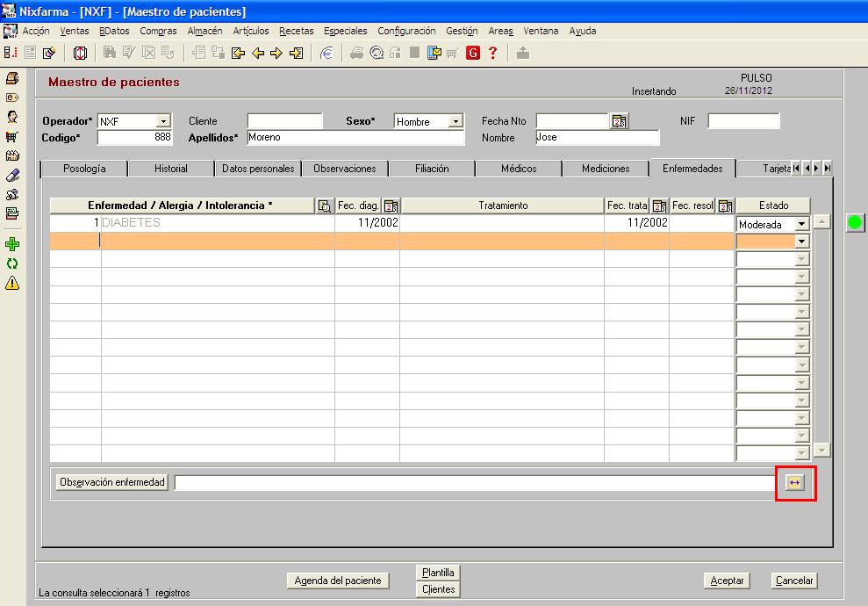
Task: Open help with the red question mark
Action: coord(492,54)
